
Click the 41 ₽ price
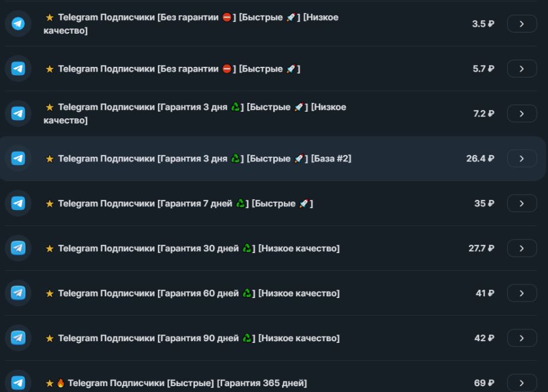coord(485,293)
